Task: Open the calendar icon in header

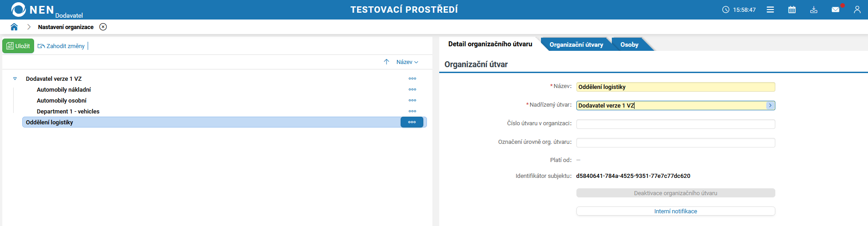Action: click(x=792, y=10)
